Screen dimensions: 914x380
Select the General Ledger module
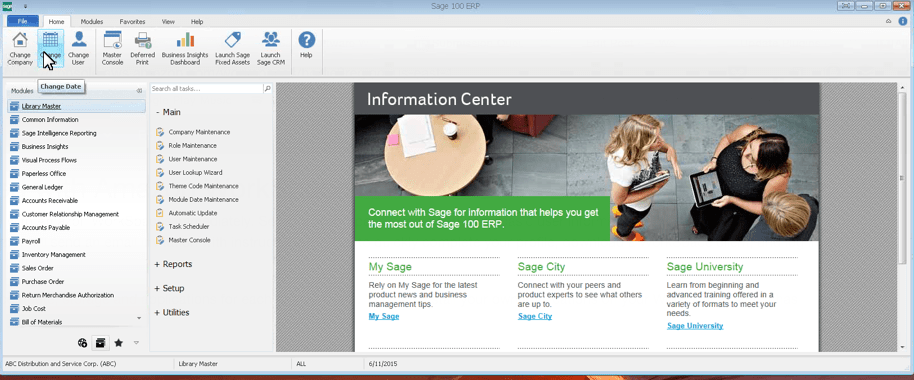[x=76, y=187]
